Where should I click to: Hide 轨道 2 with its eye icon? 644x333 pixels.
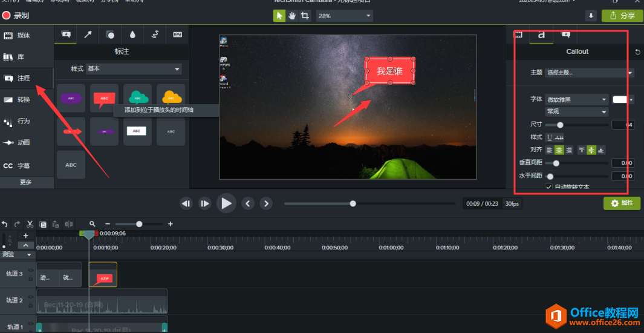click(30, 297)
